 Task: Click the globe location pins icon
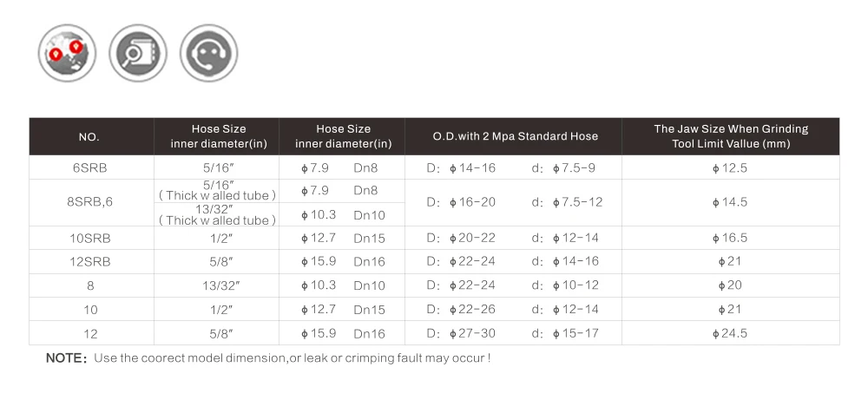pyautogui.click(x=67, y=53)
